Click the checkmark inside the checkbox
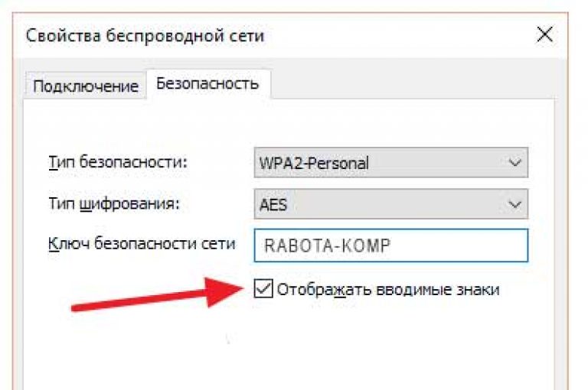 (x=263, y=288)
